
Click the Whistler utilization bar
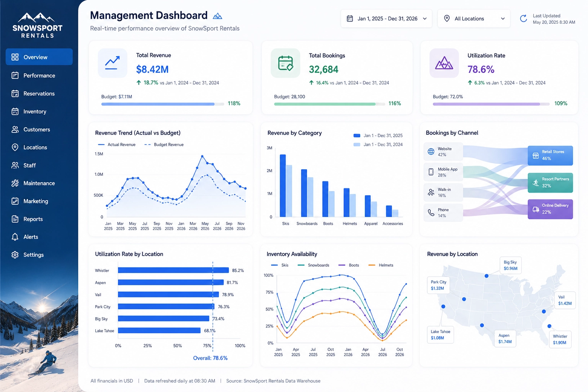click(x=173, y=270)
